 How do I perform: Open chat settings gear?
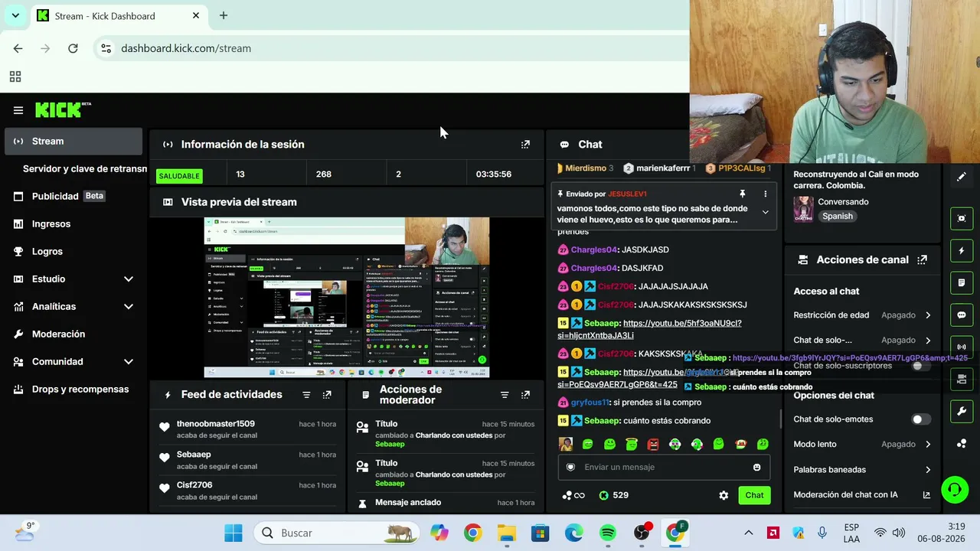724,495
